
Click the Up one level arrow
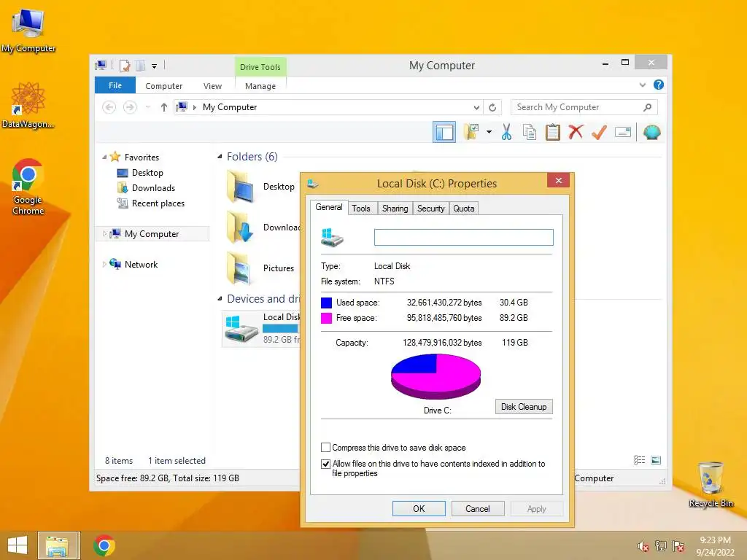click(x=164, y=108)
